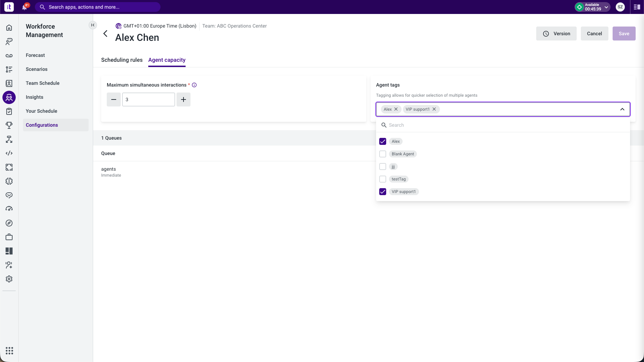Open the SZ user avatar menu

pyautogui.click(x=620, y=7)
